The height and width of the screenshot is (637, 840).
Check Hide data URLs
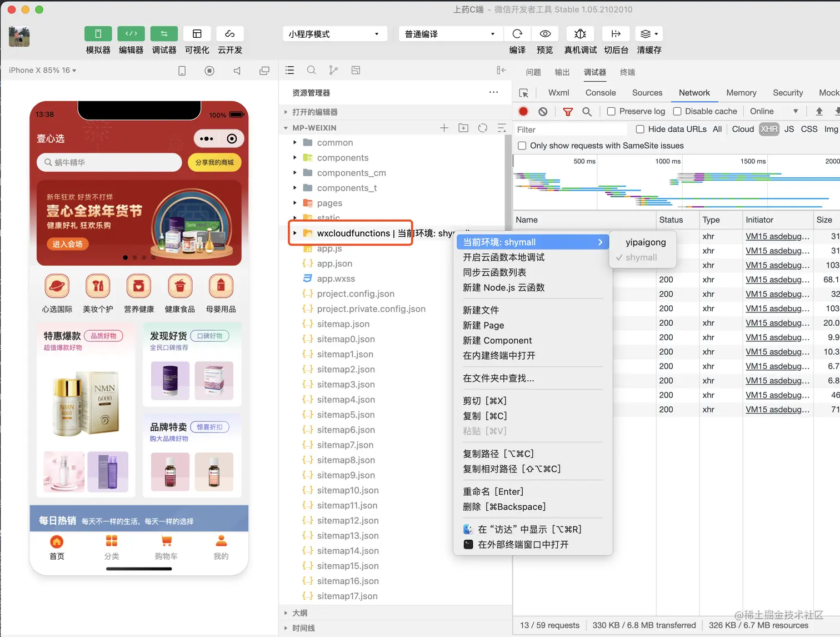640,129
